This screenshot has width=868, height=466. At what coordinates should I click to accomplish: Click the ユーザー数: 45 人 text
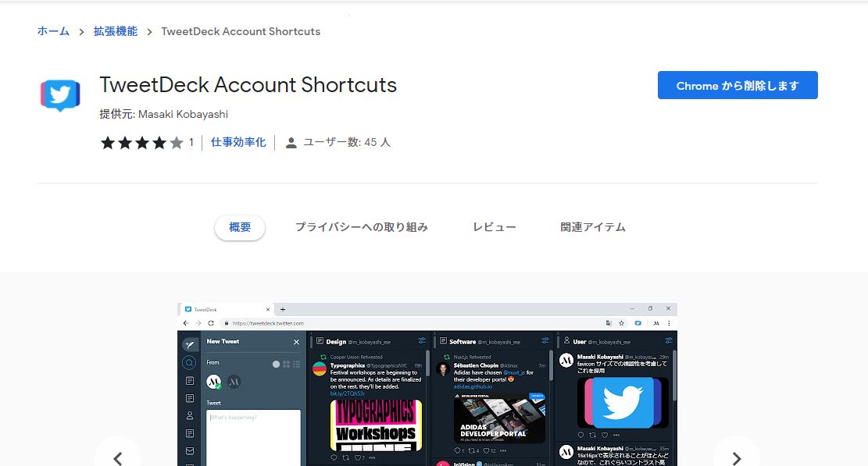tap(347, 143)
